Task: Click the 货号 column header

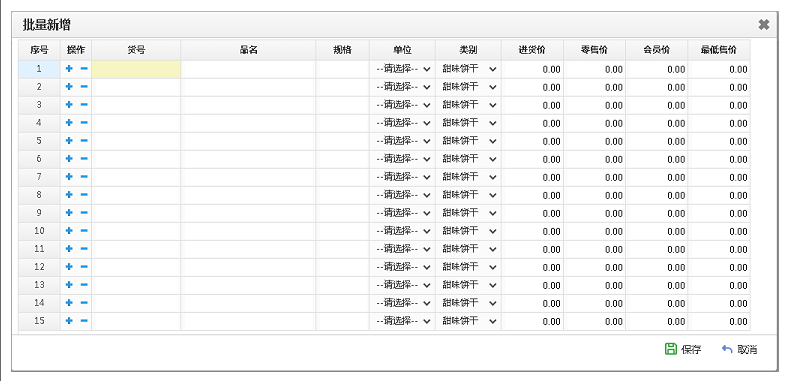Action: (x=136, y=50)
